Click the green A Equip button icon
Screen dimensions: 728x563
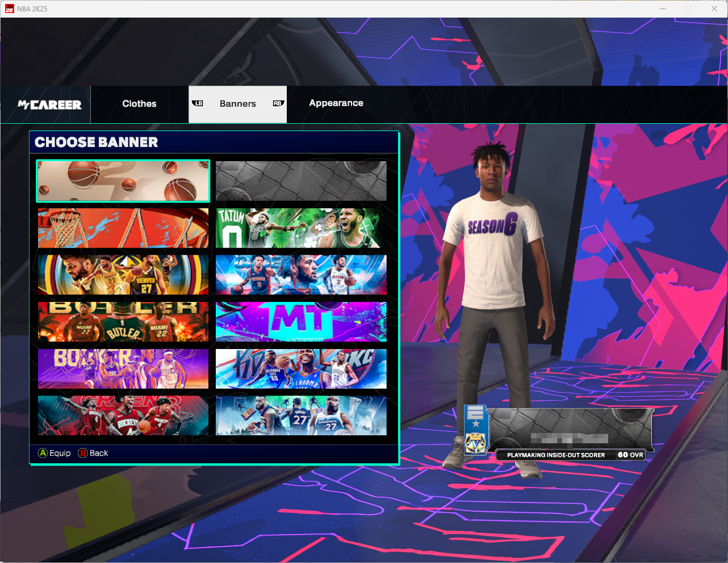coord(43,453)
